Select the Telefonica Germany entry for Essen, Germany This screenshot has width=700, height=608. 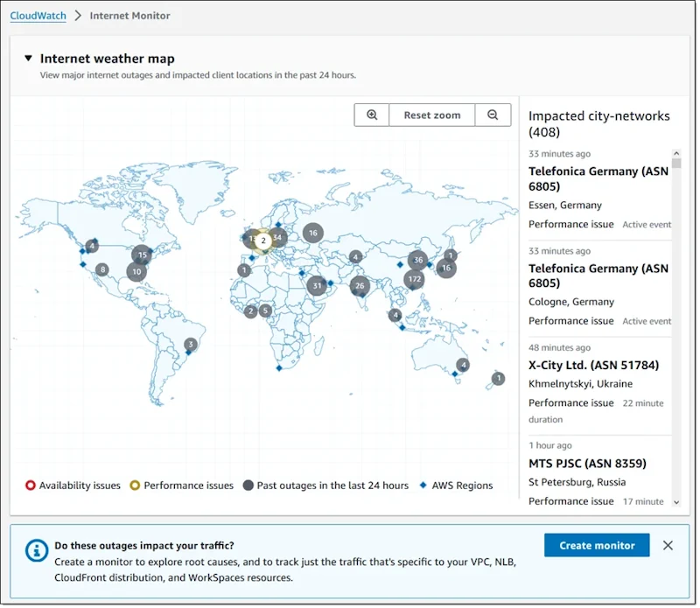(600, 192)
